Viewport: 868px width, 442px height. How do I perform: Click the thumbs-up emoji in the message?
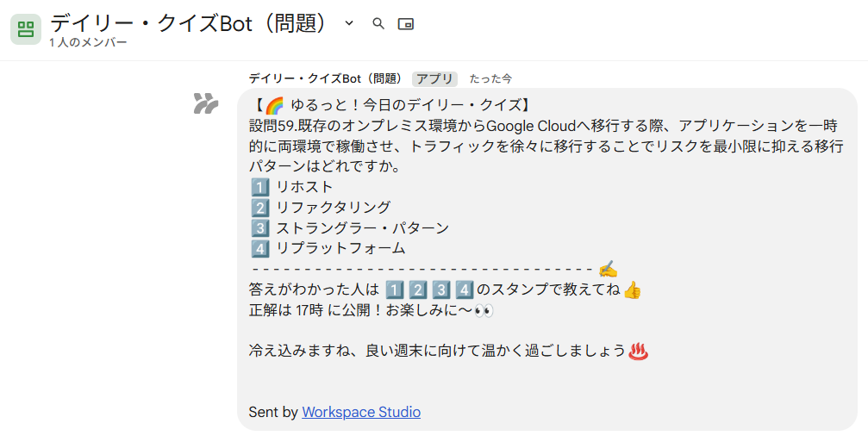(632, 289)
